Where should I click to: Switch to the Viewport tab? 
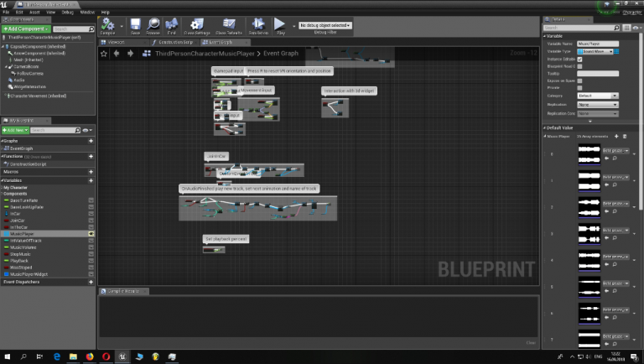[117, 42]
